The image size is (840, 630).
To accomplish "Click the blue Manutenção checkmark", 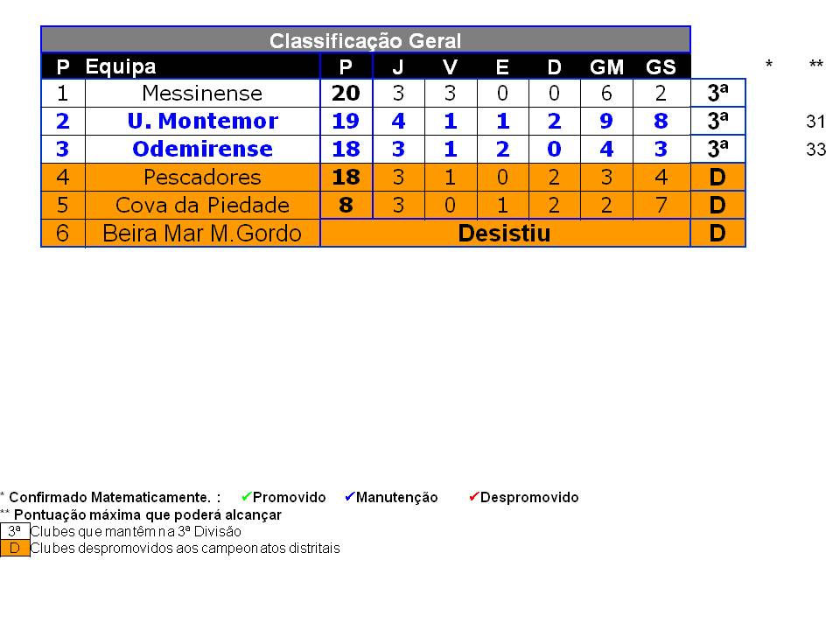I will point(349,497).
